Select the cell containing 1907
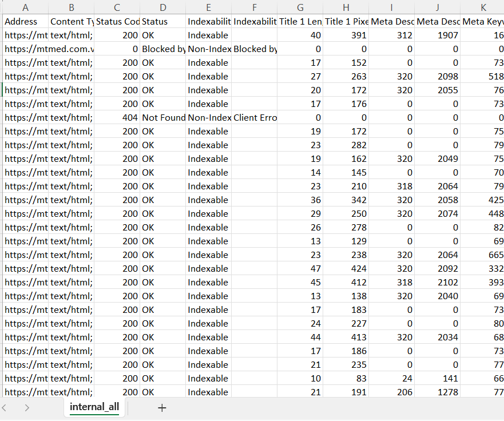504x421 pixels. [x=437, y=35]
